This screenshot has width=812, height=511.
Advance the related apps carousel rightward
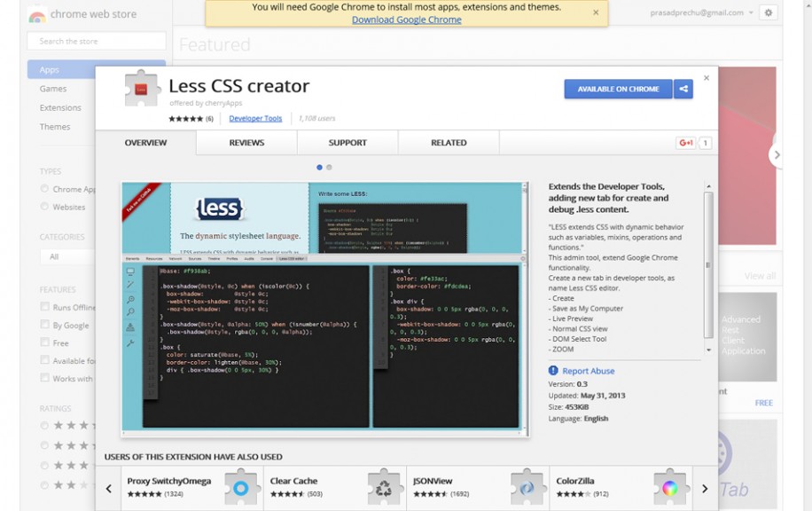704,487
